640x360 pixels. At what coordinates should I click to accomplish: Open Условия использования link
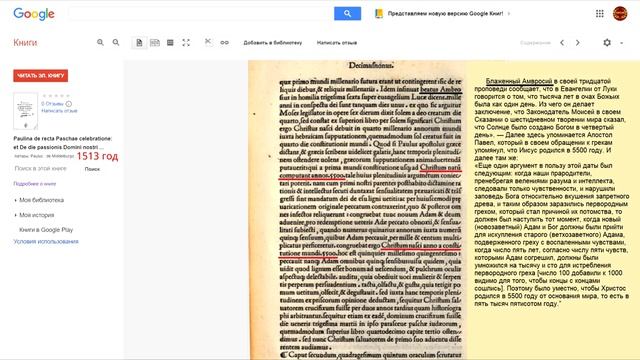pos(46,241)
